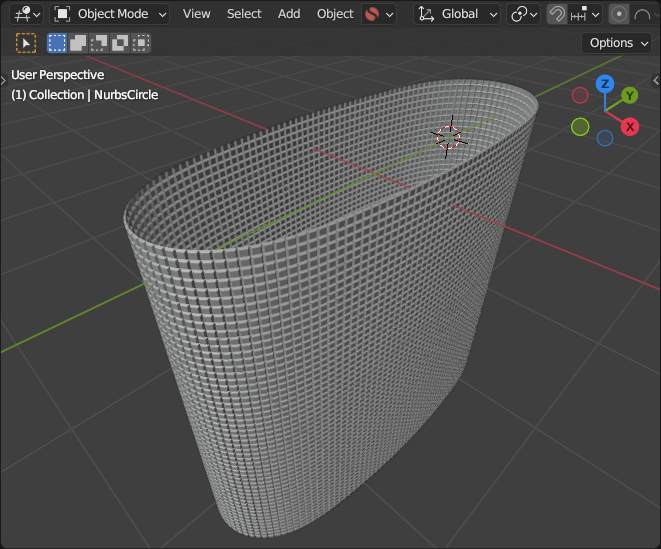Choose Set New Selection mode
The height and width of the screenshot is (549, 661).
[x=57, y=43]
